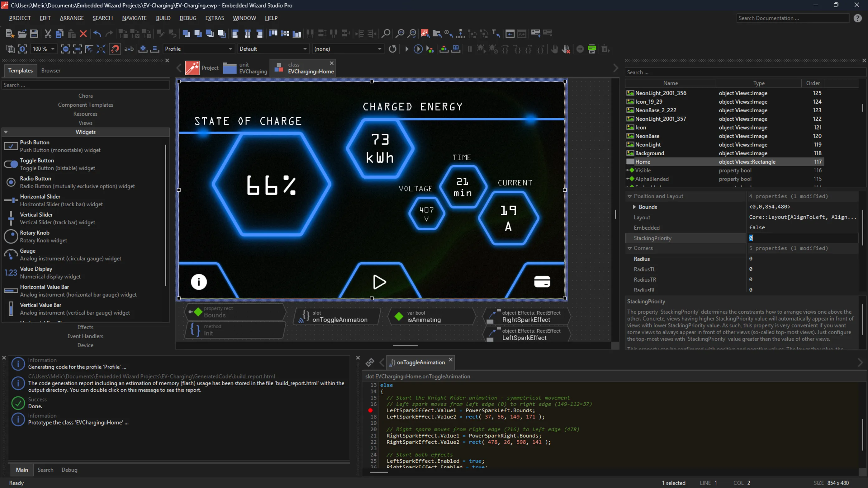Viewport: 868px width, 488px height.
Task: Click the Save project toolbar icon
Action: pos(34,33)
